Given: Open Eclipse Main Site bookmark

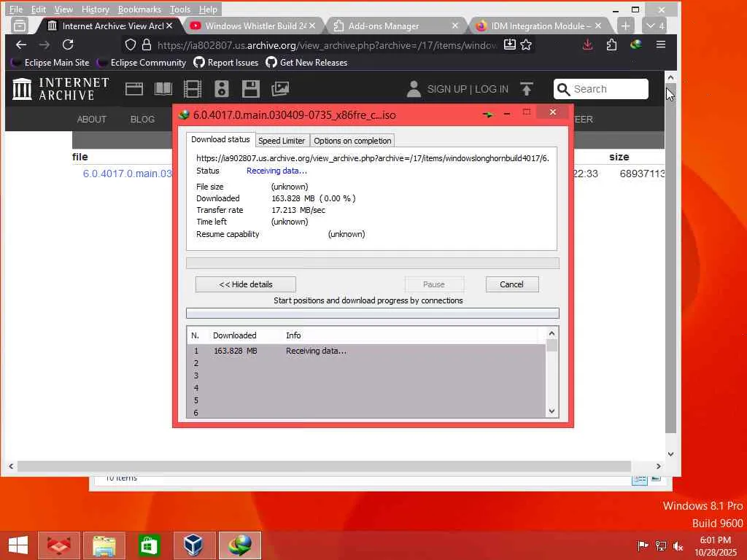Looking at the screenshot, I should (x=50, y=63).
